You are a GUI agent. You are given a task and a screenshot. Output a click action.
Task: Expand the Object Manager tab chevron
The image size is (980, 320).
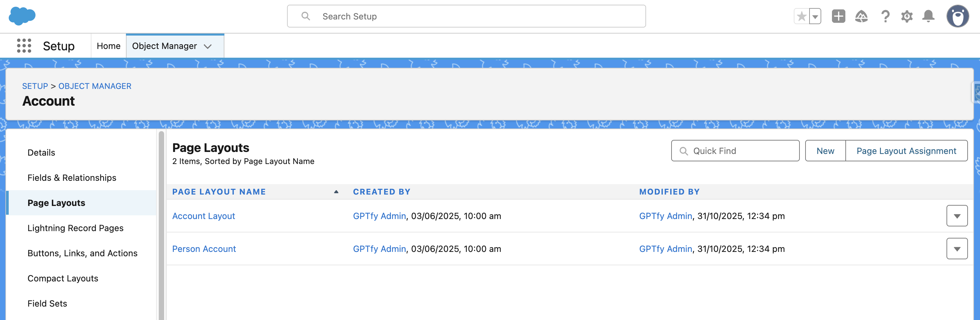[207, 47]
